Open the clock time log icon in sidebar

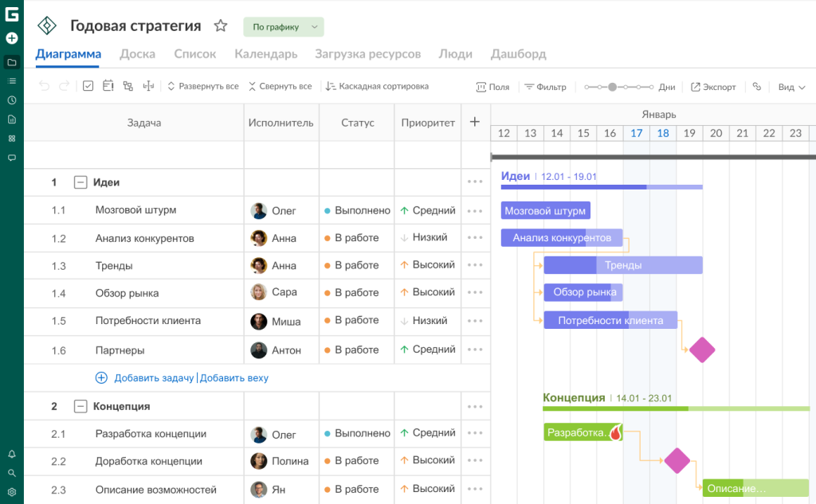[x=11, y=100]
